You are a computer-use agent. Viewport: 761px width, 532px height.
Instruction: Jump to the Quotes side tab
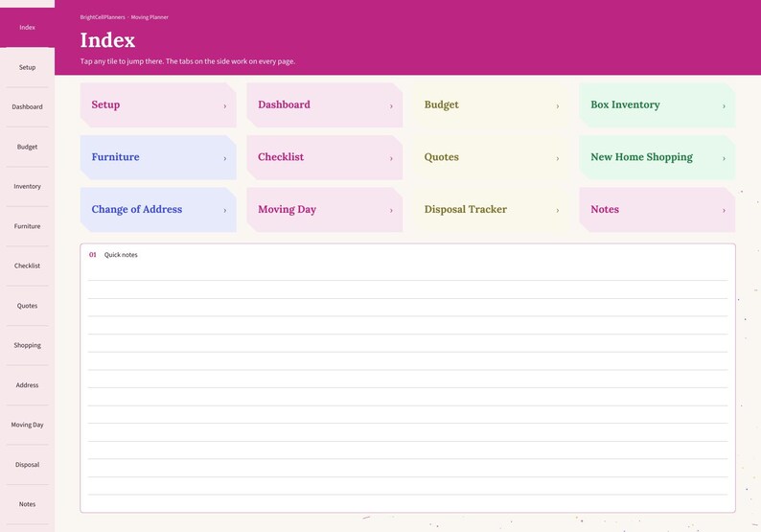click(x=27, y=306)
